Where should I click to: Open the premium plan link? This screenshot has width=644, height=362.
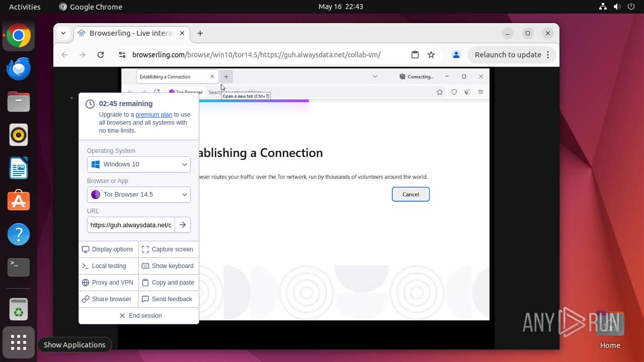coord(154,115)
